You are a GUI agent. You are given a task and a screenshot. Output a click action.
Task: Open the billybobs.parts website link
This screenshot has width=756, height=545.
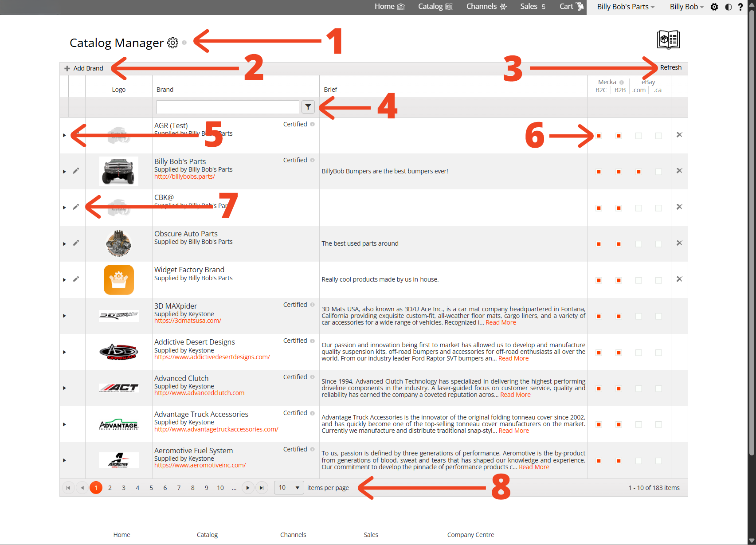tap(184, 176)
